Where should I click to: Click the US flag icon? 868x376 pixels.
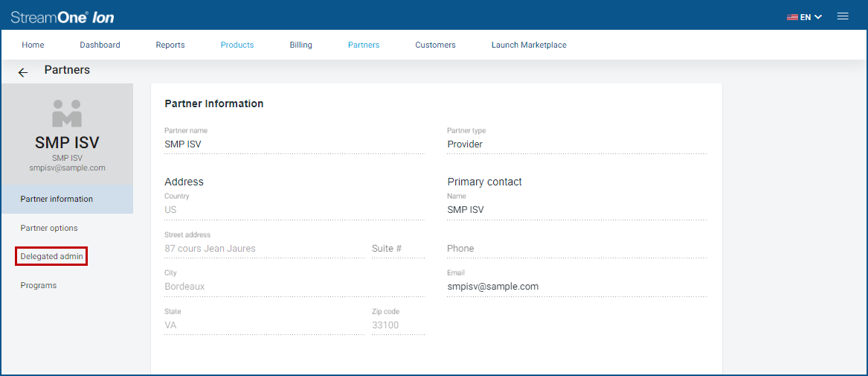(x=792, y=17)
